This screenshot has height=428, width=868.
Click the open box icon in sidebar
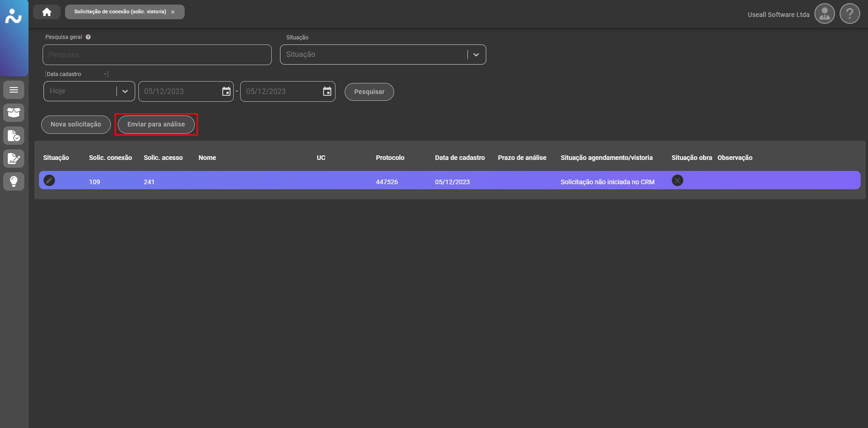click(x=14, y=113)
